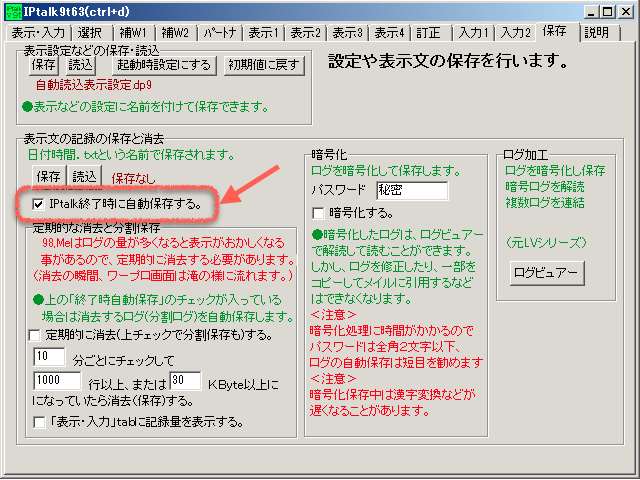Select the 保存 tab
Image resolution: width=640 pixels, height=480 pixels.
[x=558, y=31]
